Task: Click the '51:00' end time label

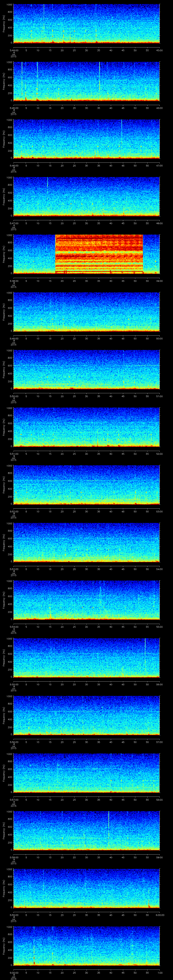Action: pyautogui.click(x=160, y=396)
